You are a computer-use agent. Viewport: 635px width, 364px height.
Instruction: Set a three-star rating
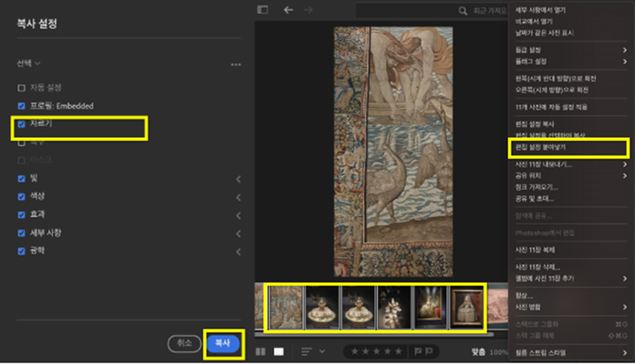[377, 351]
